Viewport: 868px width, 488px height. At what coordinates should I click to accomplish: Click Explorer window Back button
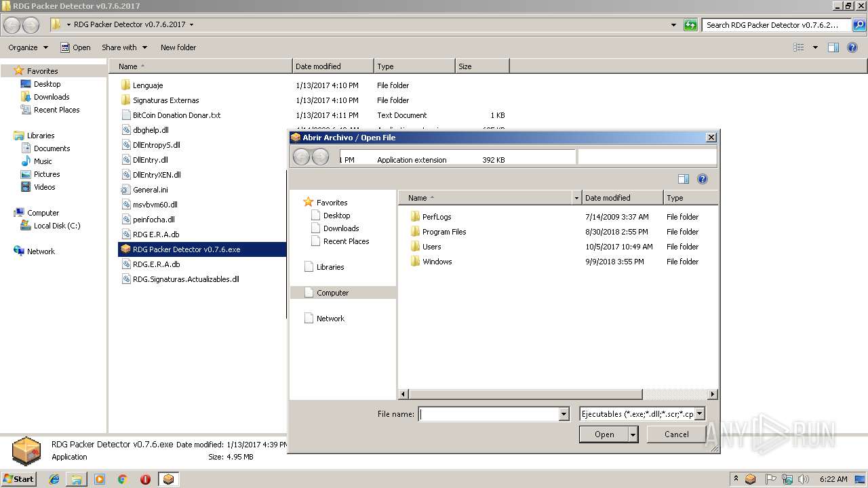coord(12,25)
